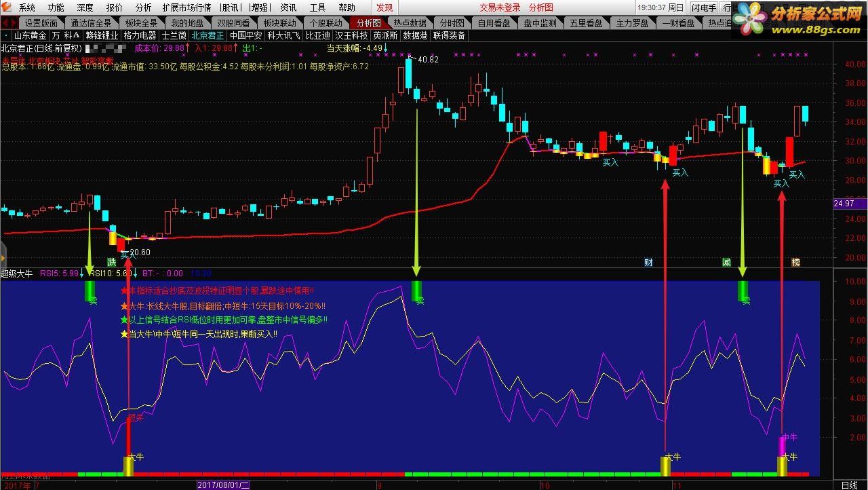The width and height of the screenshot is (868, 490).
Task: Open the 工具 menu
Action: coord(317,7)
